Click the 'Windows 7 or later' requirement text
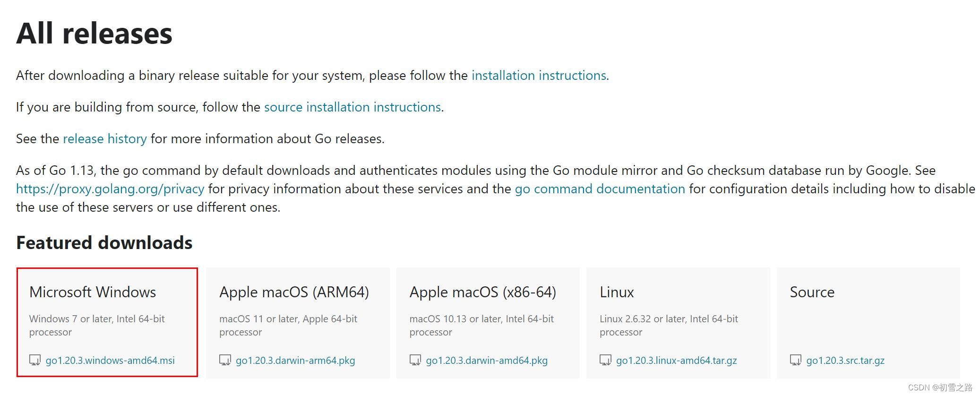Screen dimensions: 980x396 click(97, 326)
